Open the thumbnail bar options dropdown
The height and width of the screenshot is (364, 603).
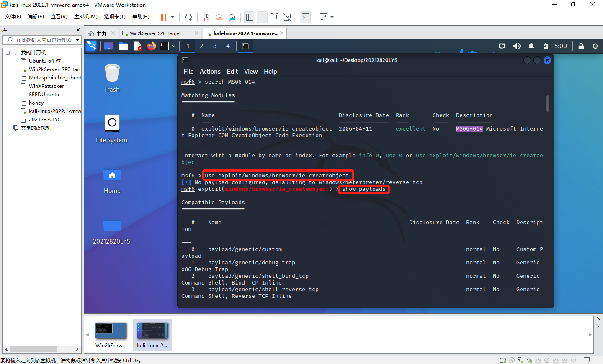[599, 326]
